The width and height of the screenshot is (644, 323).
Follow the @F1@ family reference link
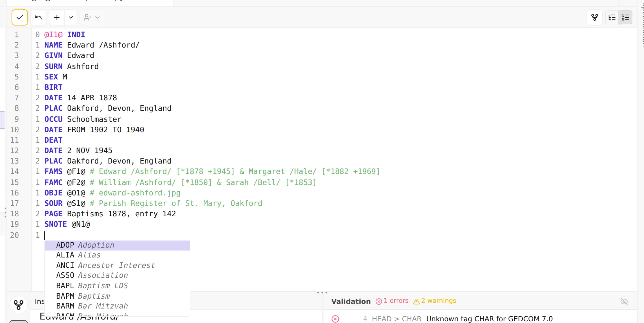coord(76,172)
